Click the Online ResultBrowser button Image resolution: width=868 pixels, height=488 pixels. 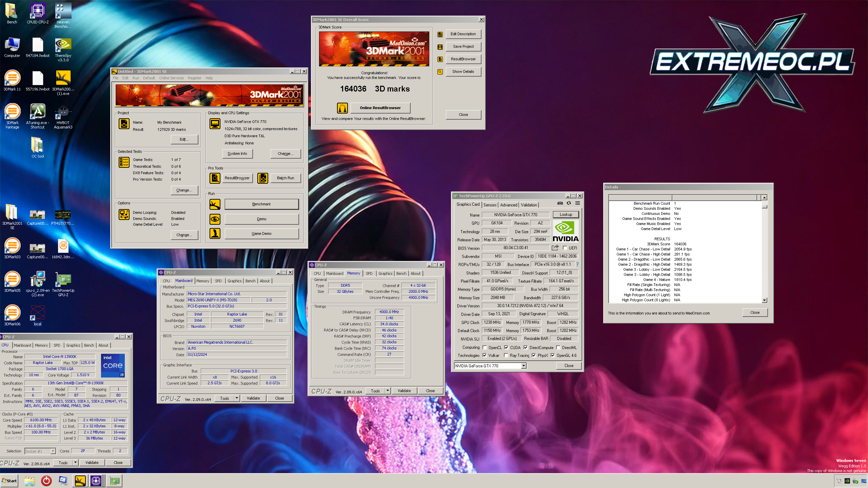pyautogui.click(x=380, y=108)
